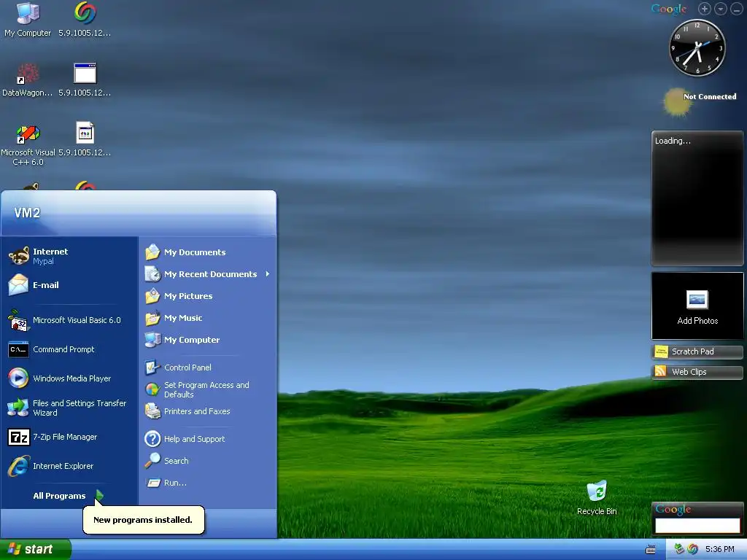Click the New programs installed balloon
Screen dimensions: 747x560
pyautogui.click(x=144, y=519)
